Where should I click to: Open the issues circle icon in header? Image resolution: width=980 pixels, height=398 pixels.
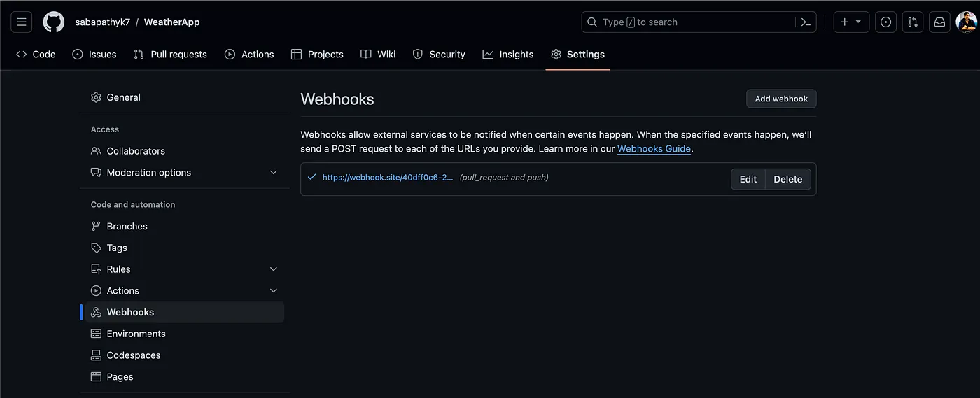point(886,22)
